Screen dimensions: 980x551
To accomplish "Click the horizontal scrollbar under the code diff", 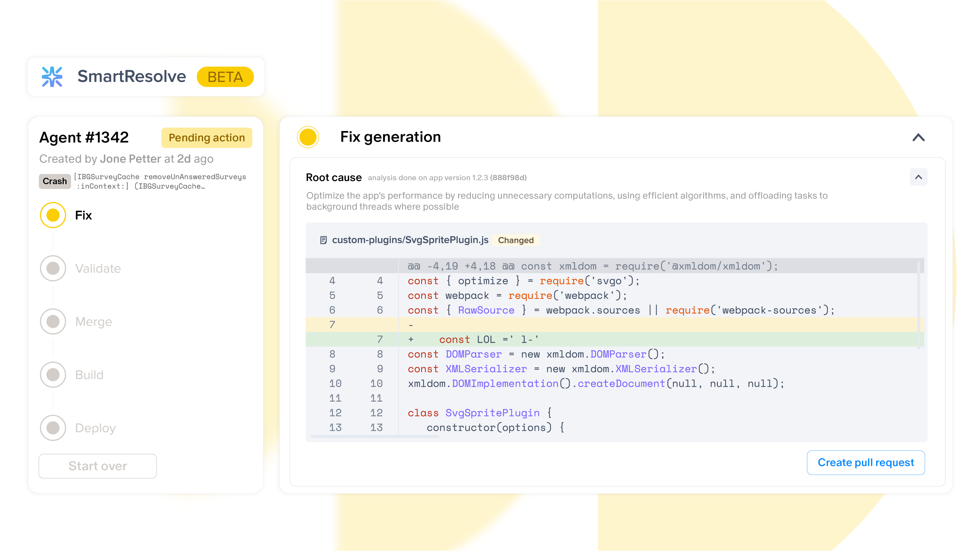I will coord(375,437).
